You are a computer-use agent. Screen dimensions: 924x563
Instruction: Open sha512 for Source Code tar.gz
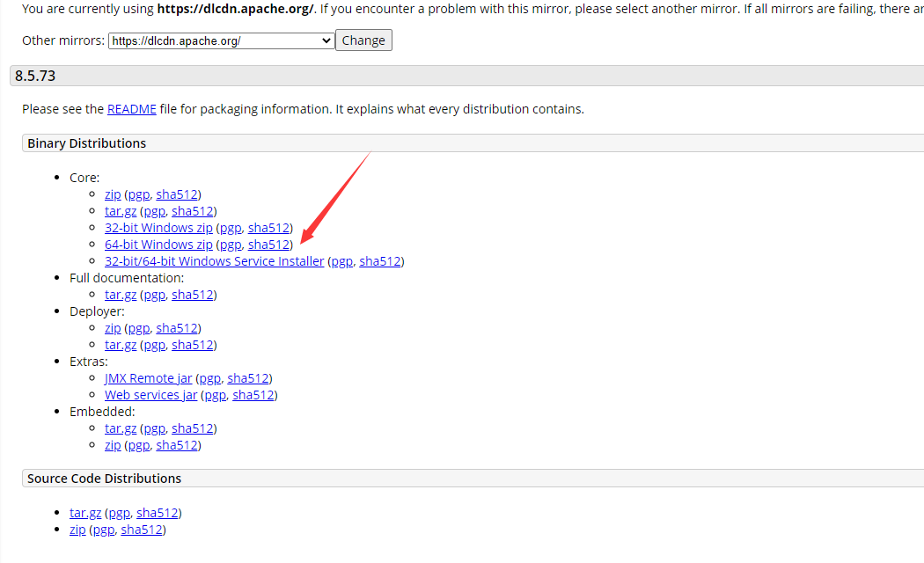click(158, 513)
